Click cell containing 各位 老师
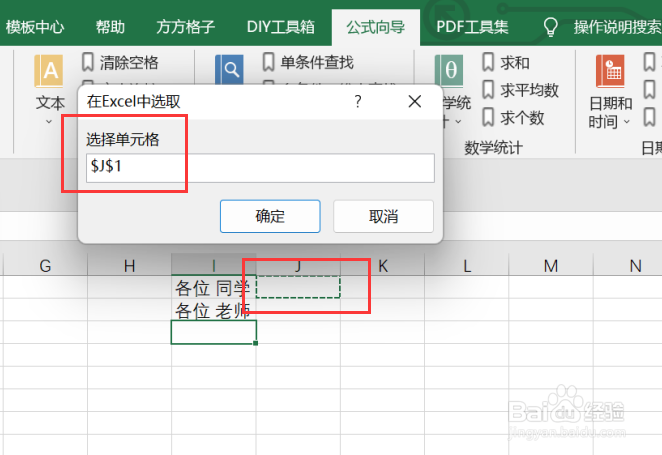 pos(214,310)
